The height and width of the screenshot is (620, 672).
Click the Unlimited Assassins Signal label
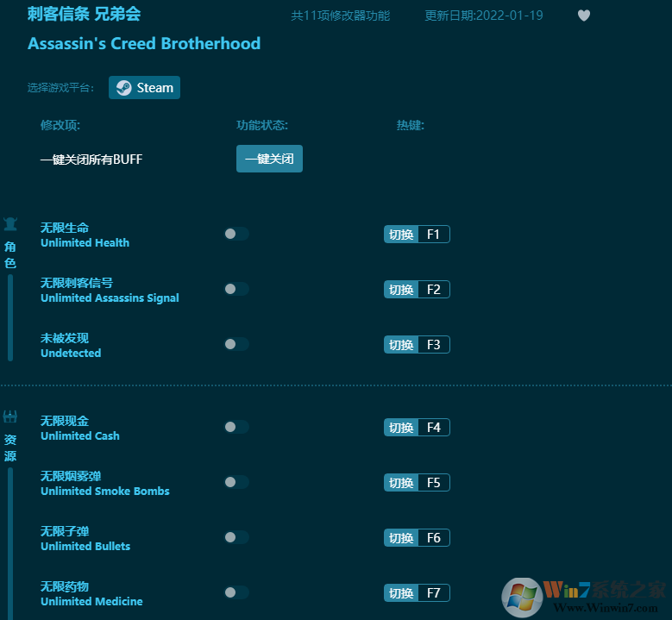click(x=110, y=297)
